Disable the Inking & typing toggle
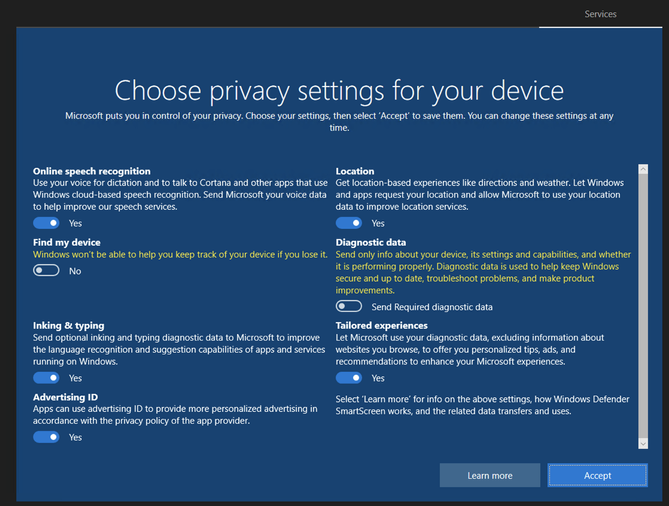The image size is (669, 506). [x=46, y=378]
